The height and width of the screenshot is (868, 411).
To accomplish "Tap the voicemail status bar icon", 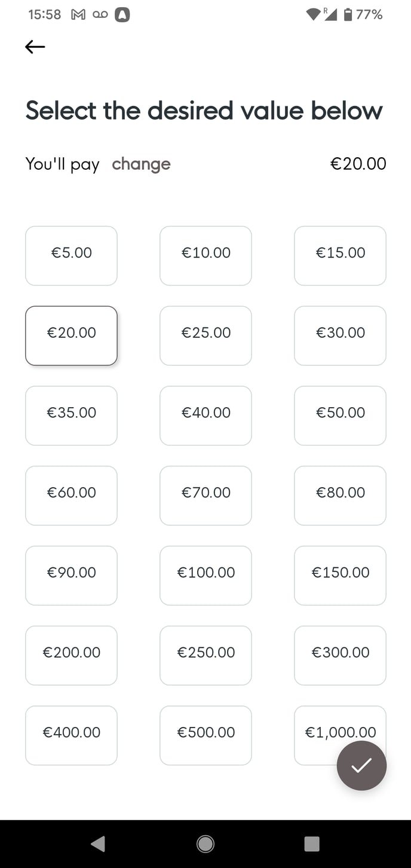I will click(100, 15).
